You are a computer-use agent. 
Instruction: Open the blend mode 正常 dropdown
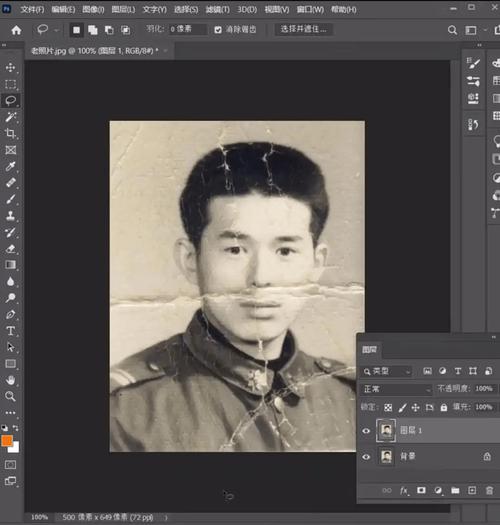(397, 389)
